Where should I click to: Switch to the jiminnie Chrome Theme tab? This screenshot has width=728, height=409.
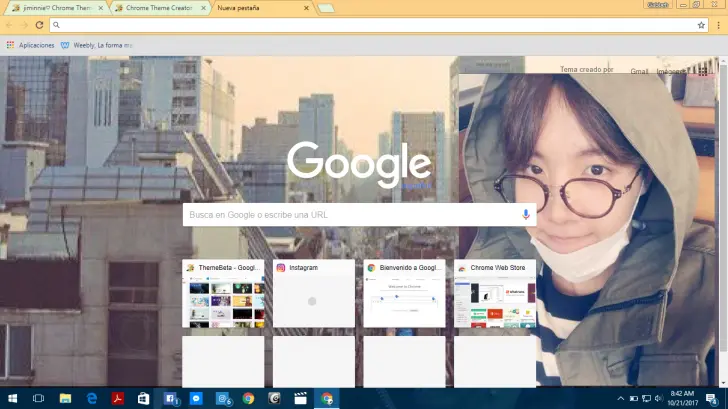coord(52,8)
